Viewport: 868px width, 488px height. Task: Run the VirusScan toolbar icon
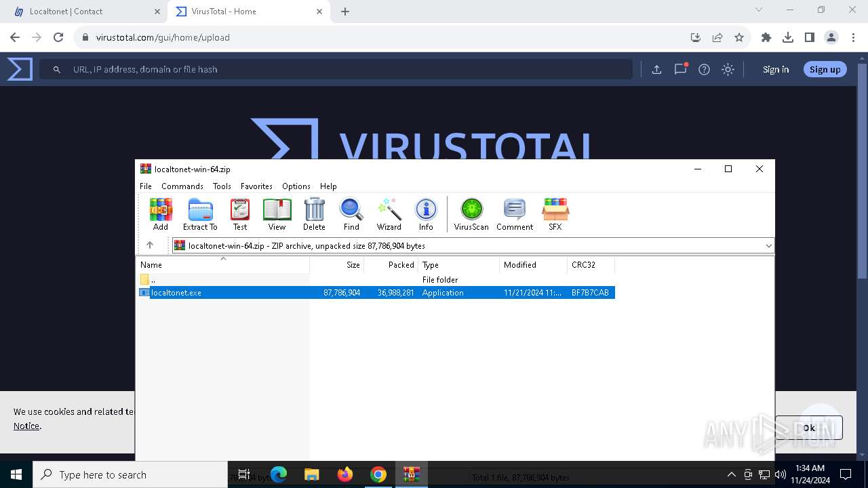[471, 214]
